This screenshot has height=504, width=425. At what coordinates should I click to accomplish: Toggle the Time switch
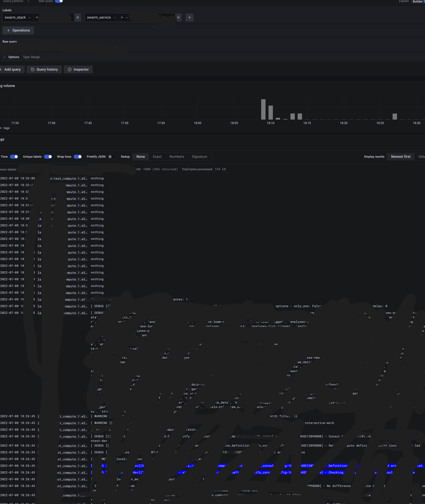tap(14, 156)
